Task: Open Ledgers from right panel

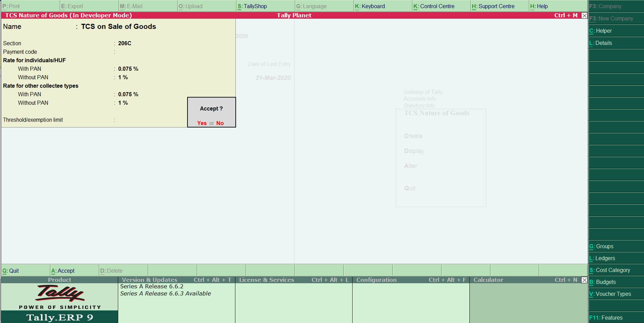Action: [x=616, y=258]
